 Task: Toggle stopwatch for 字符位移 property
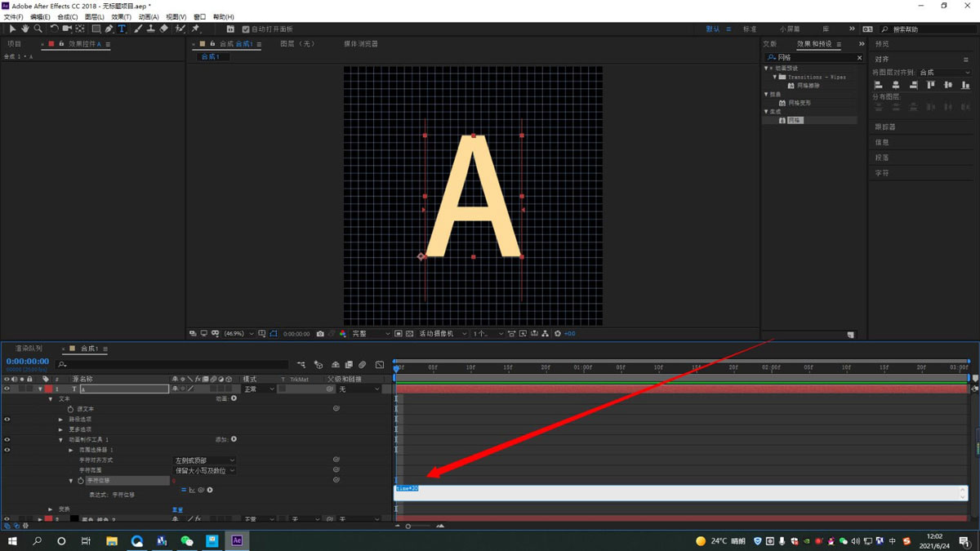click(80, 481)
